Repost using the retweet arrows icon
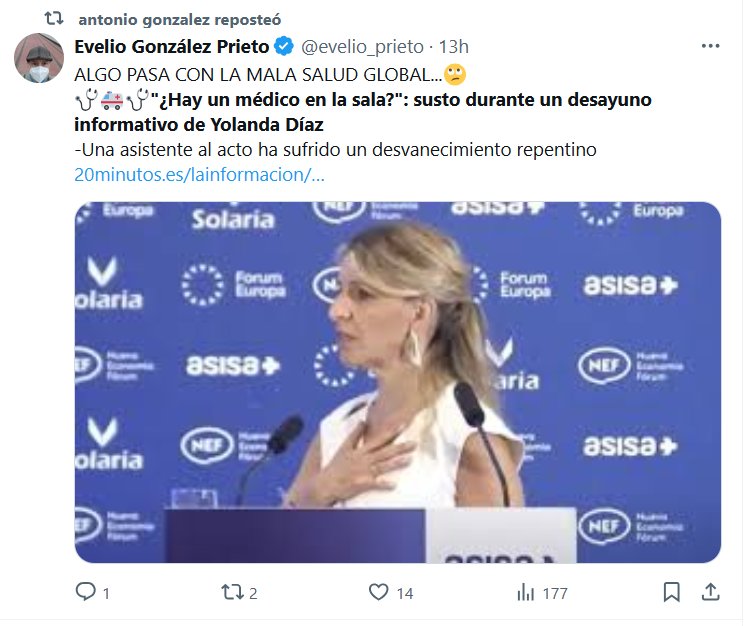750x626 pixels. pyautogui.click(x=232, y=592)
